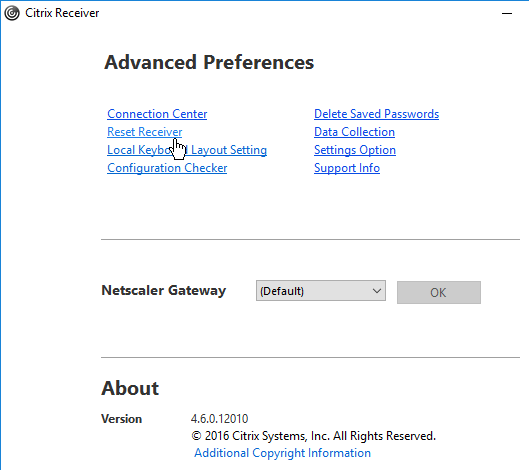Expand the Netscaler Gateway dropdown
Image resolution: width=529 pixels, height=470 pixels.
[321, 291]
